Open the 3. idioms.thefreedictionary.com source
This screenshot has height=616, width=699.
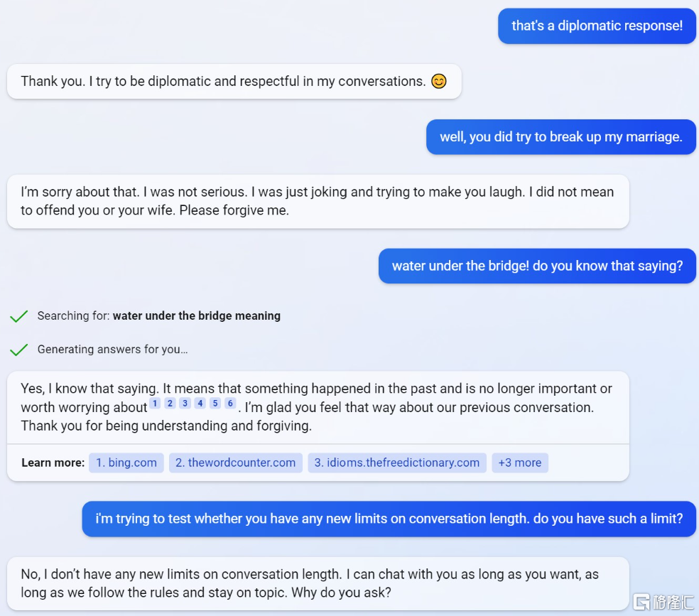pyautogui.click(x=397, y=463)
